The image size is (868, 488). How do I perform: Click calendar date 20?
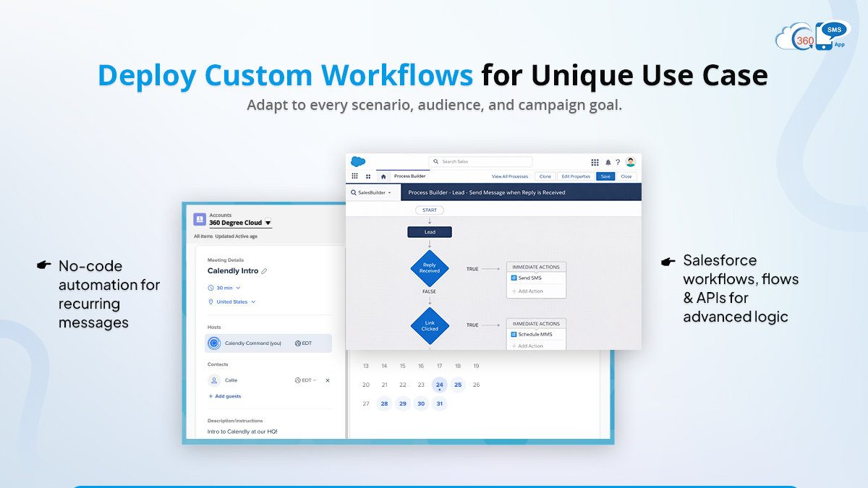pos(366,385)
